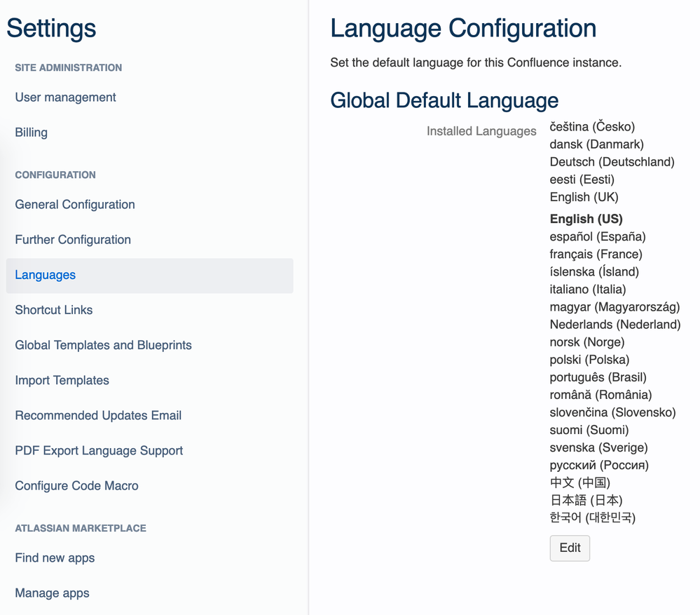Viewport: 700px width, 615px height.
Task: Click slovenčina (Slovensko) entry
Action: 613,412
